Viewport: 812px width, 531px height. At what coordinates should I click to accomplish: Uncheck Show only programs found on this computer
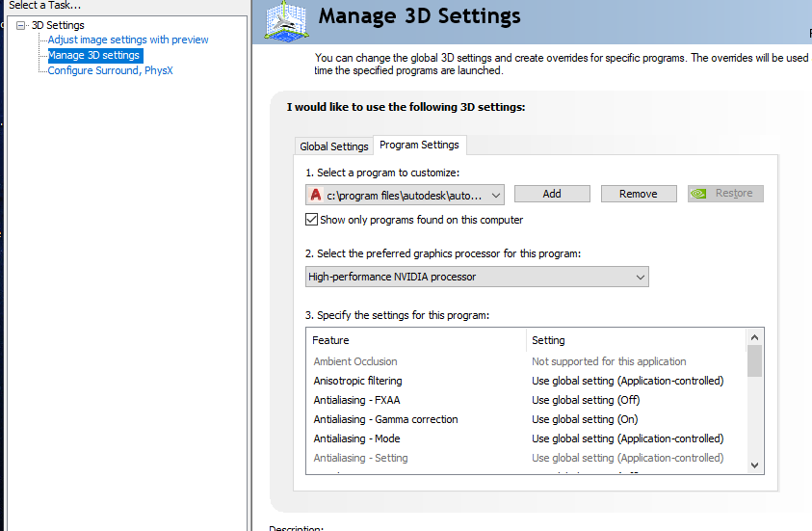[x=311, y=220]
